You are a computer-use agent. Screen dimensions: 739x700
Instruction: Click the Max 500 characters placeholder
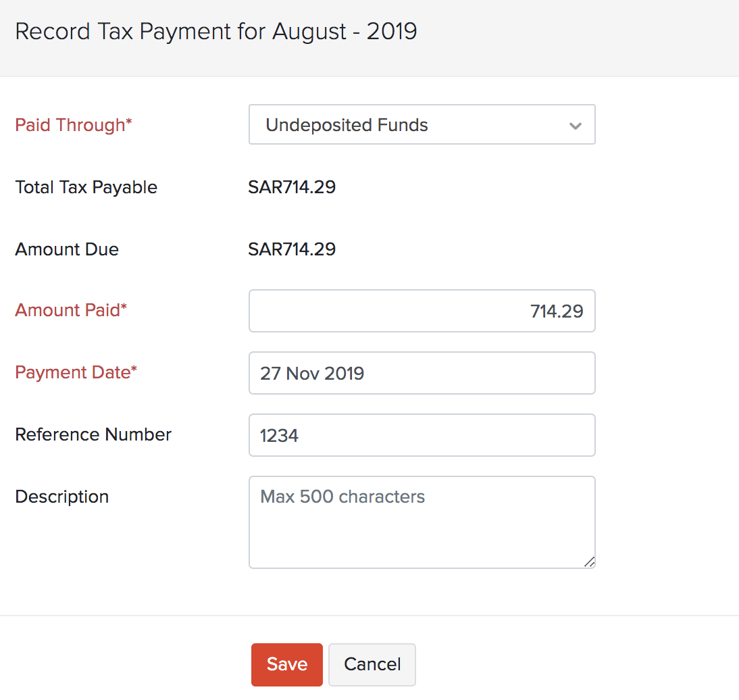(342, 497)
